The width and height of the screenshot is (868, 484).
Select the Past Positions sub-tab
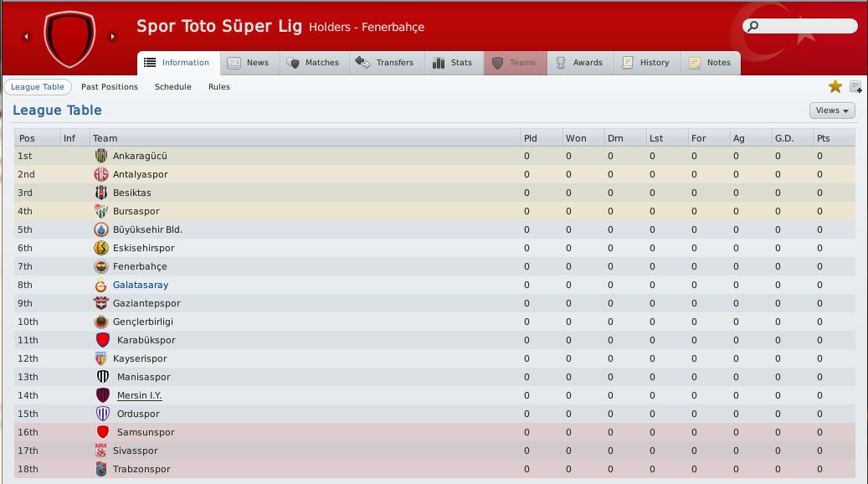click(x=110, y=87)
